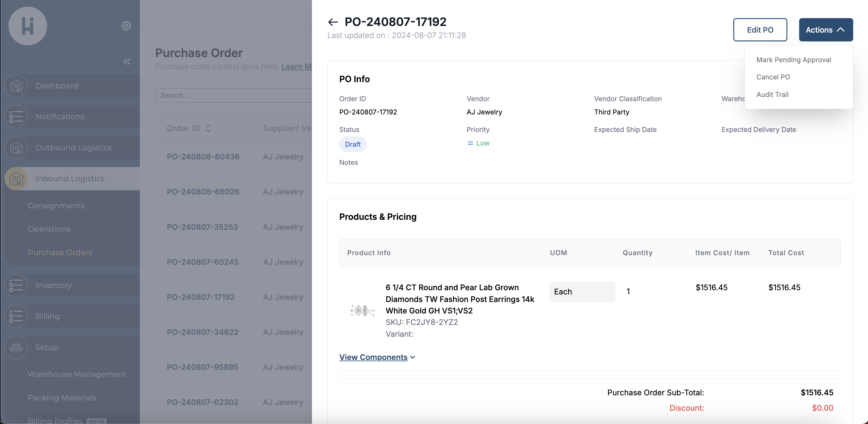This screenshot has width=868, height=424.
Task: Collapse the sidebar with the double chevron
Action: click(x=127, y=62)
